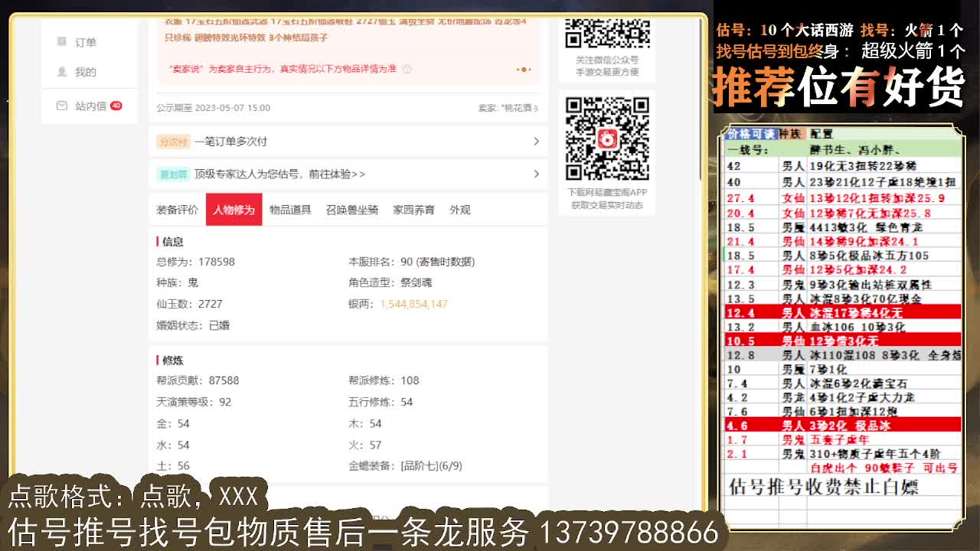Click the help question-mark icon beside 卖家说

tap(407, 68)
